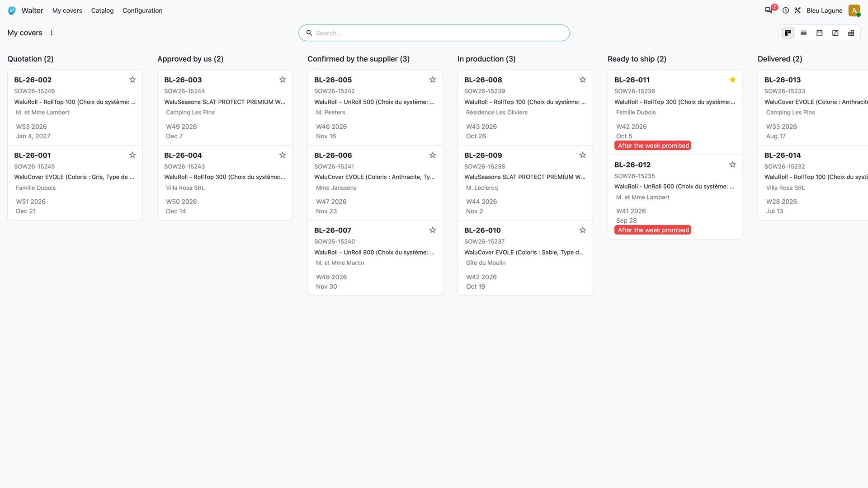Open the activities clock icon
The image size is (868, 488).
tap(786, 10)
